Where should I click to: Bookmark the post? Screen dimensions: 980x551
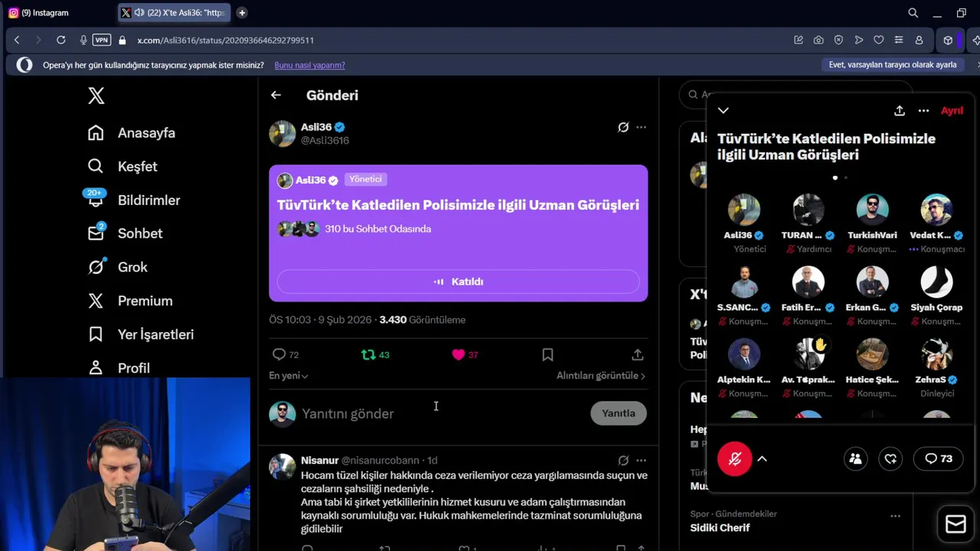547,354
